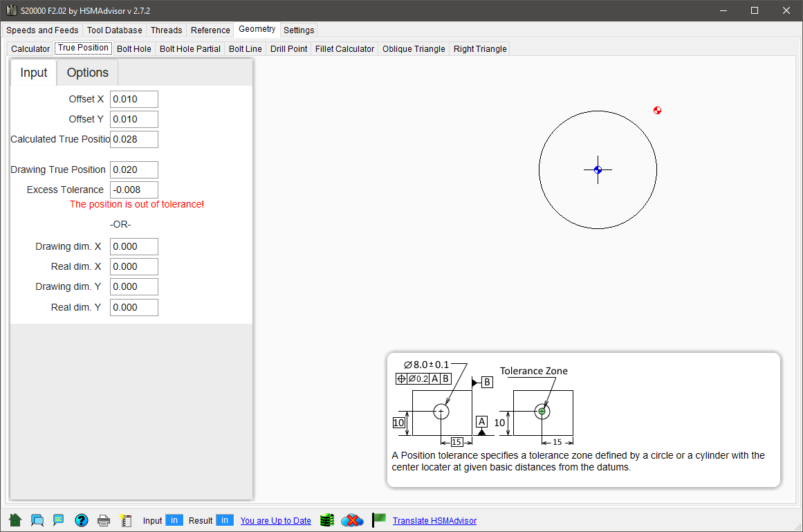Open help via the question mark icon

click(x=82, y=520)
